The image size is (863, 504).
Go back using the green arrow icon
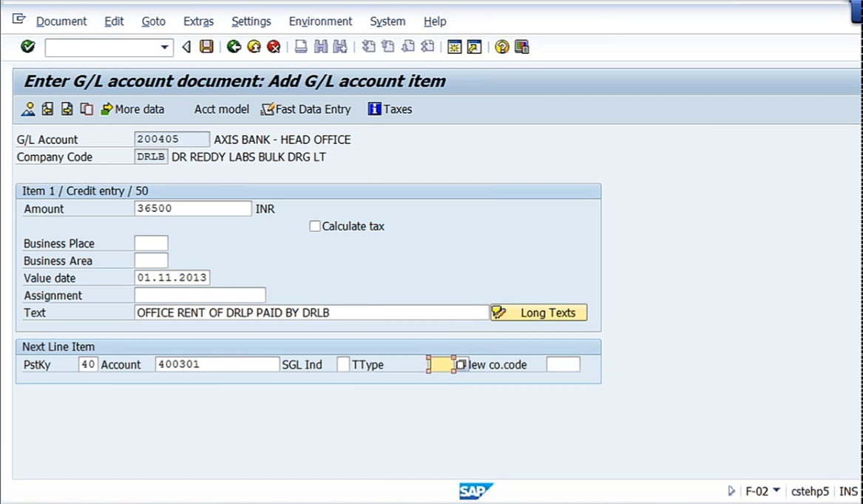[234, 47]
